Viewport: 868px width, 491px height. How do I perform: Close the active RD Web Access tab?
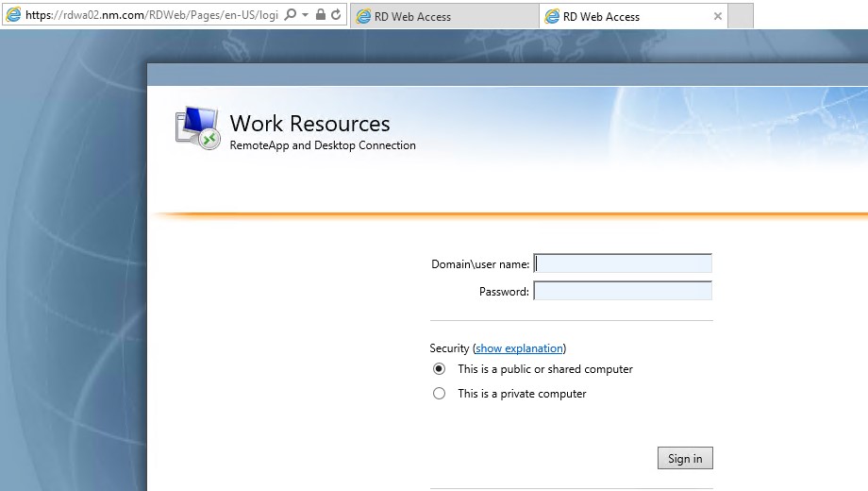[718, 16]
